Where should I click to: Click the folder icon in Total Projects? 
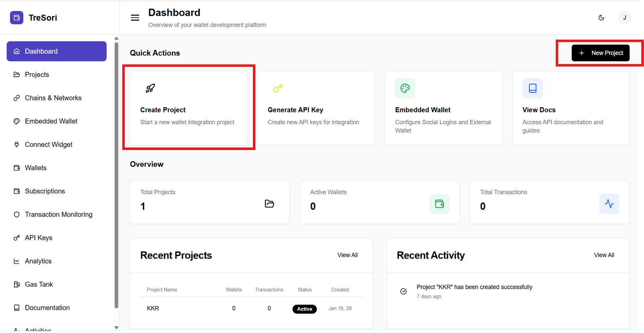click(x=269, y=204)
